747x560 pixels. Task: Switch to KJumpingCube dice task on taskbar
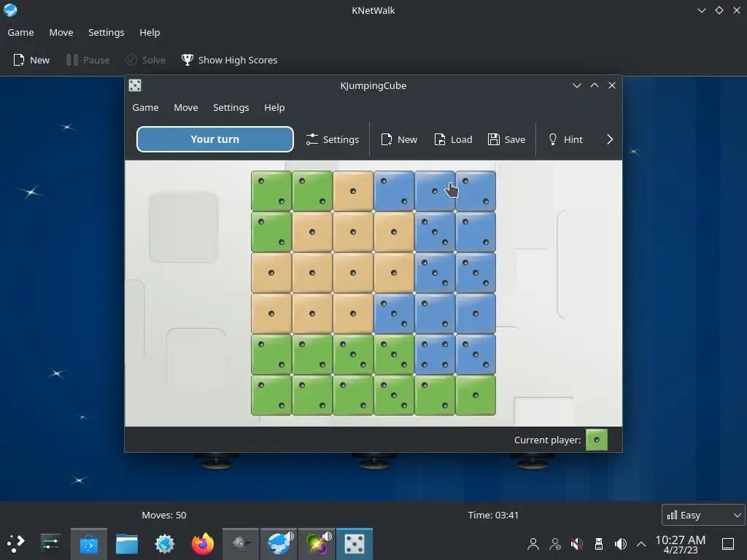[x=355, y=544]
